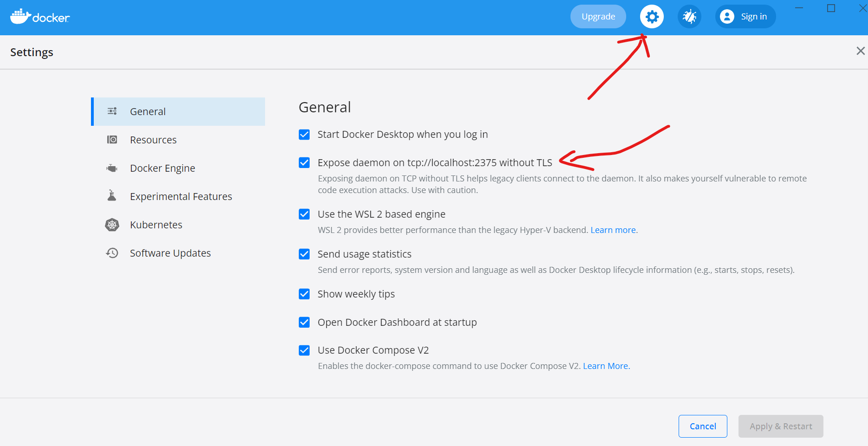Image resolution: width=868 pixels, height=446 pixels.
Task: Select the General settings tab
Action: pos(178,111)
